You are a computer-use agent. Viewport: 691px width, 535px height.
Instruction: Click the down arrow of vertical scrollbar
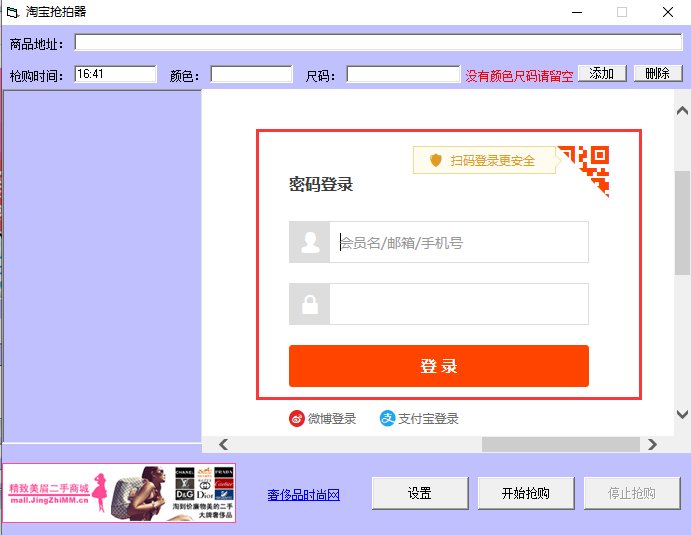682,414
